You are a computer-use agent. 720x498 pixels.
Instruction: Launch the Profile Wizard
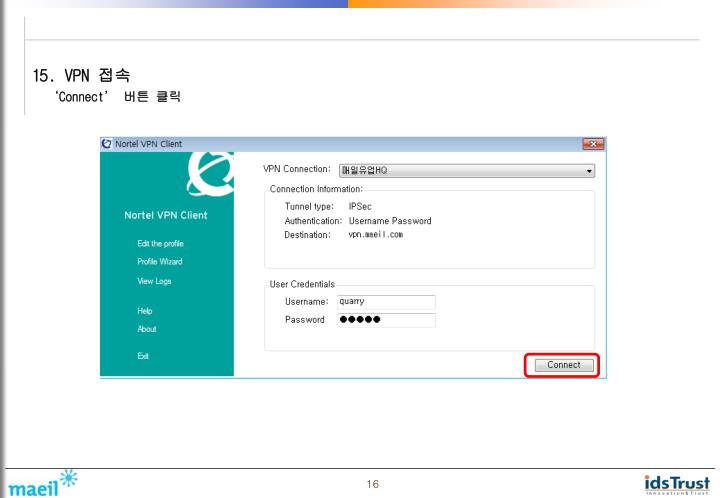click(x=160, y=262)
